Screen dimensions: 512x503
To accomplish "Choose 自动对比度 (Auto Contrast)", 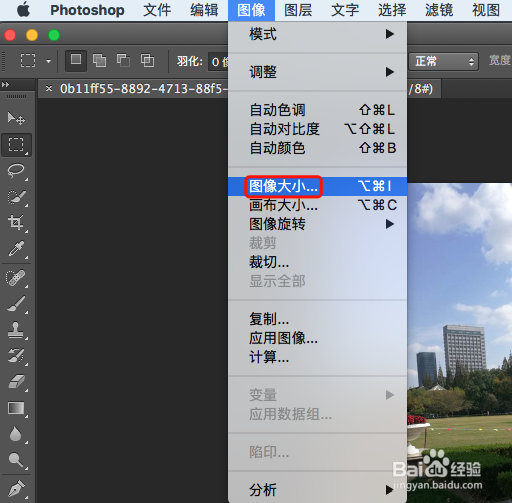I will point(317,129).
